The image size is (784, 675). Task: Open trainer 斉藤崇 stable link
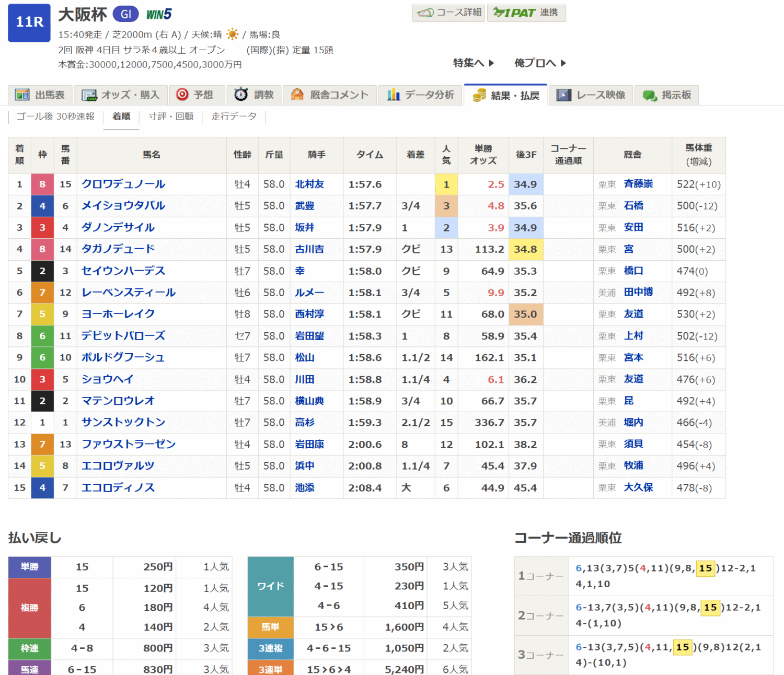(x=638, y=184)
